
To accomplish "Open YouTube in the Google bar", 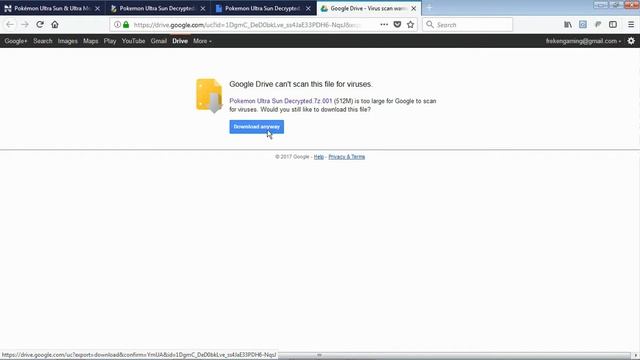I will pyautogui.click(x=133, y=41).
